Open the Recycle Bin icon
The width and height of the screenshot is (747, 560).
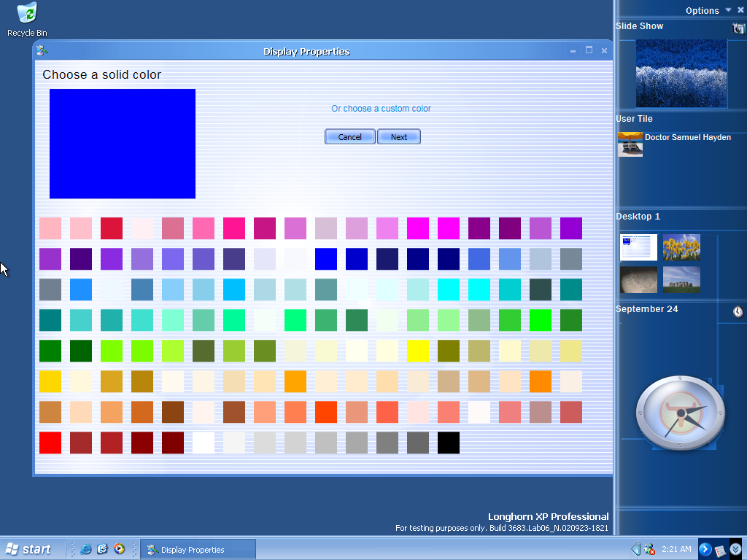[x=27, y=15]
